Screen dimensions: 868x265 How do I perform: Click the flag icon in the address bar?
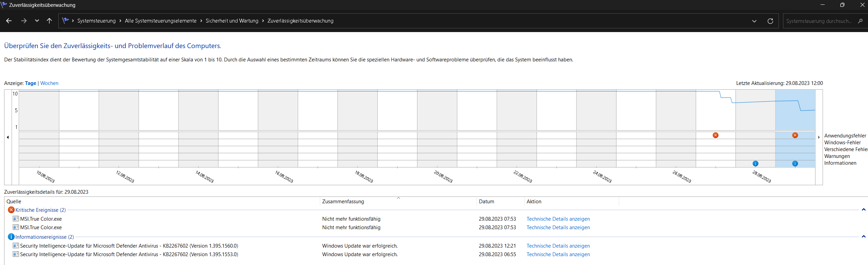66,20
